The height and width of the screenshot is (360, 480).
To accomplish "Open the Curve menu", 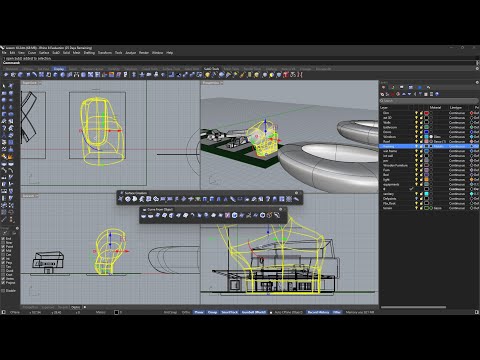I will pyautogui.click(x=32, y=53).
